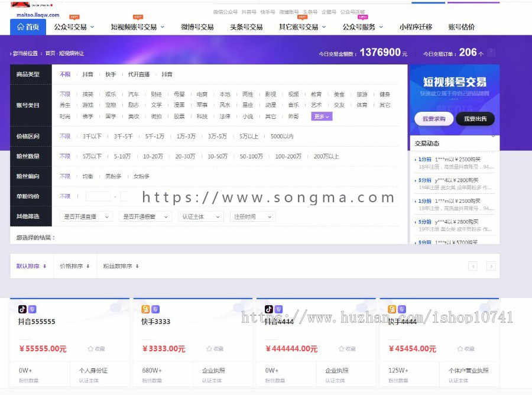Open the 认证主体 dropdown
The width and height of the screenshot is (532, 395).
point(201,216)
